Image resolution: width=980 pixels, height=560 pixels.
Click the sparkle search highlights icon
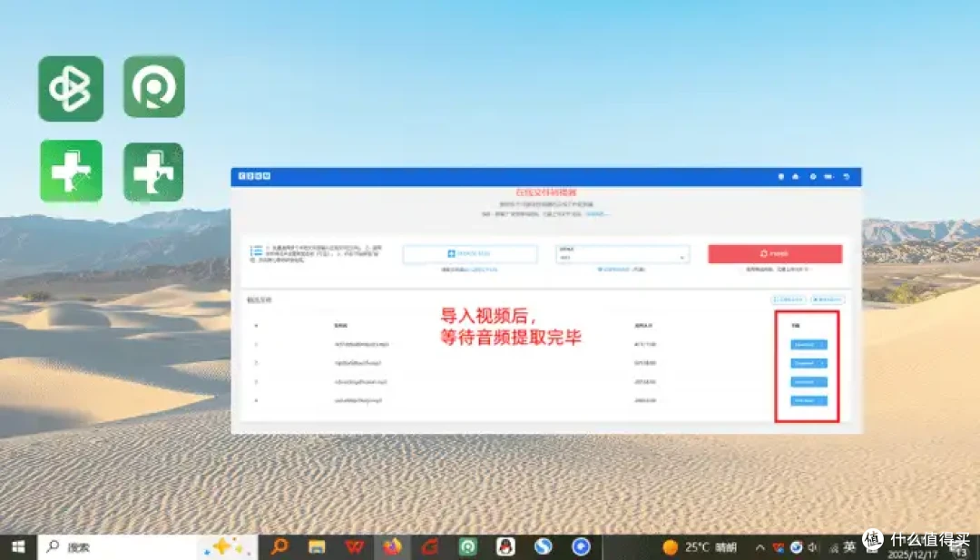(x=227, y=547)
